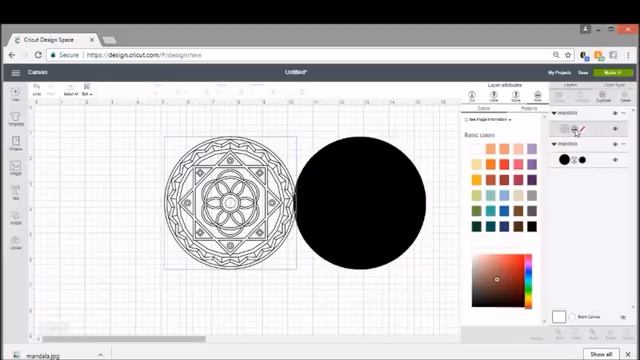Go back with the browser back arrow
640x360 pixels.
coord(12,55)
